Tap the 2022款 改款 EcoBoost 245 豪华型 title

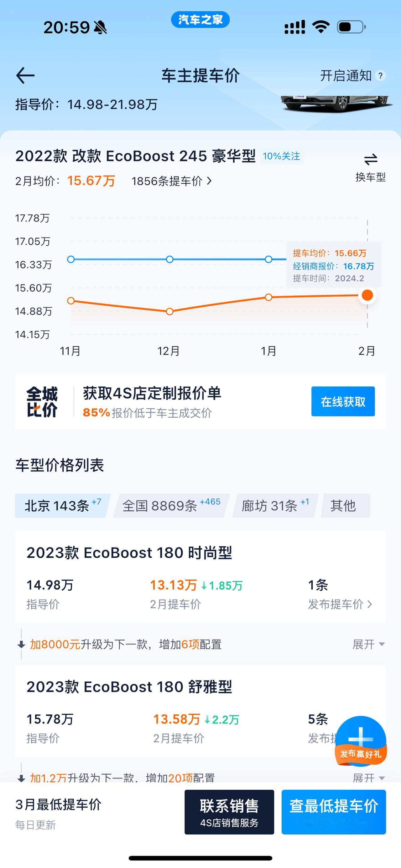pyautogui.click(x=136, y=156)
